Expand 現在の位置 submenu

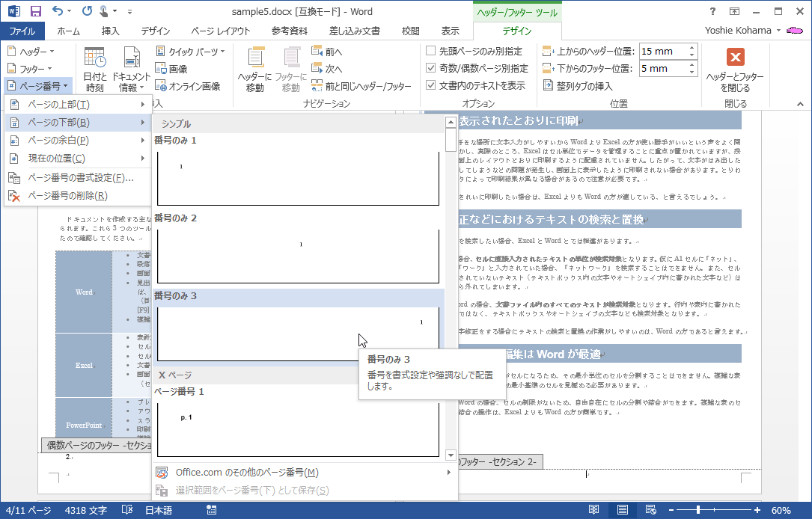pos(78,159)
